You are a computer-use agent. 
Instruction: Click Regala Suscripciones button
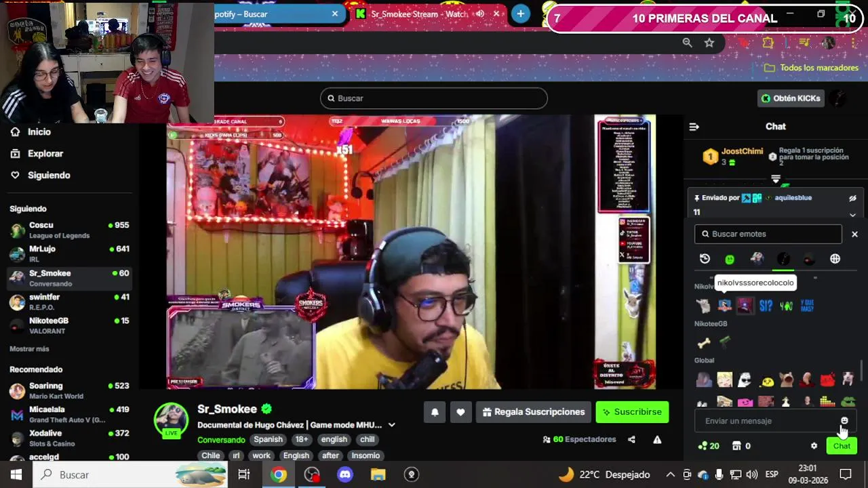tap(533, 412)
